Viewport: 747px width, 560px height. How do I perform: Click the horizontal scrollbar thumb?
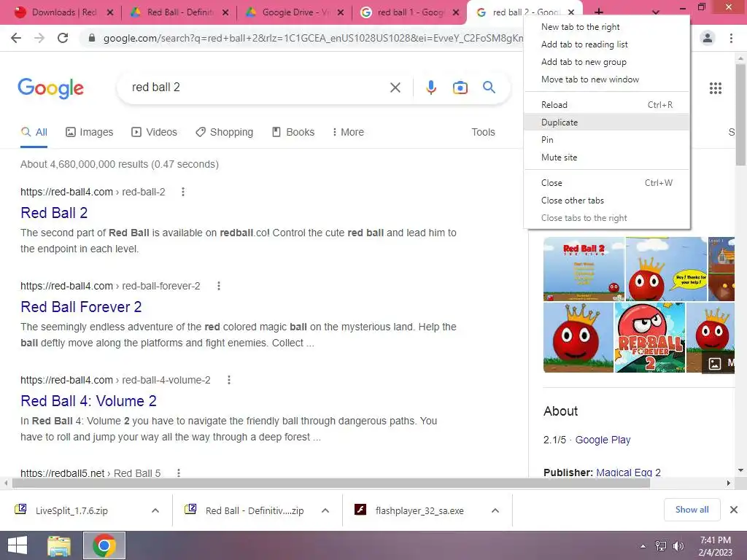[x=331, y=483]
